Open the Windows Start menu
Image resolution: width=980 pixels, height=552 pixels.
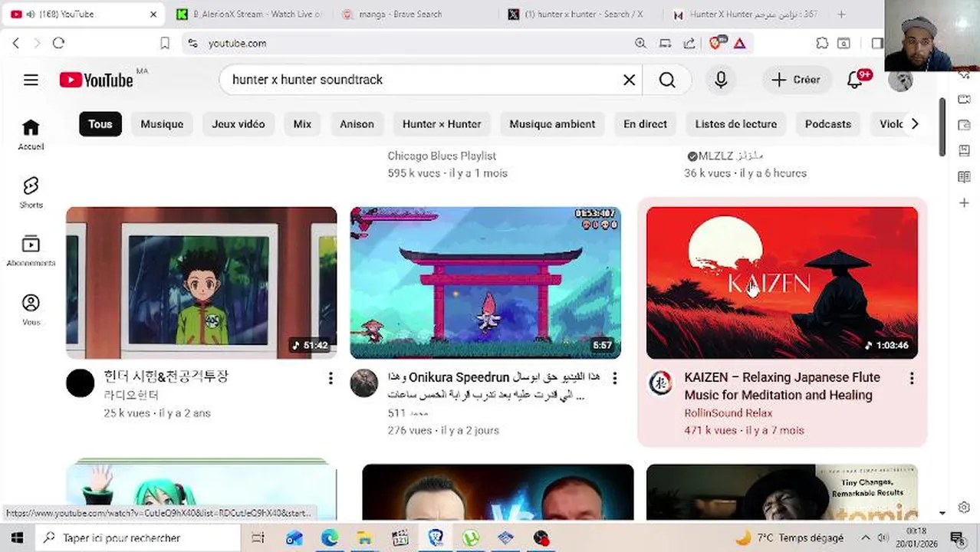click(17, 537)
